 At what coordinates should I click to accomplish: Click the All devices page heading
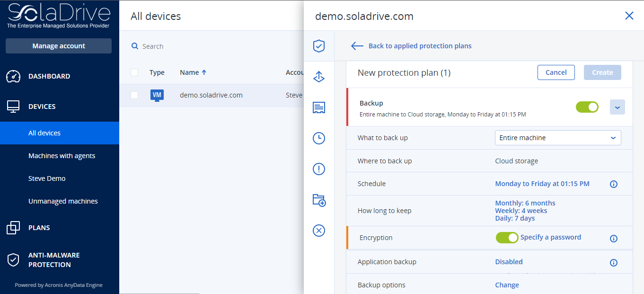point(156,16)
